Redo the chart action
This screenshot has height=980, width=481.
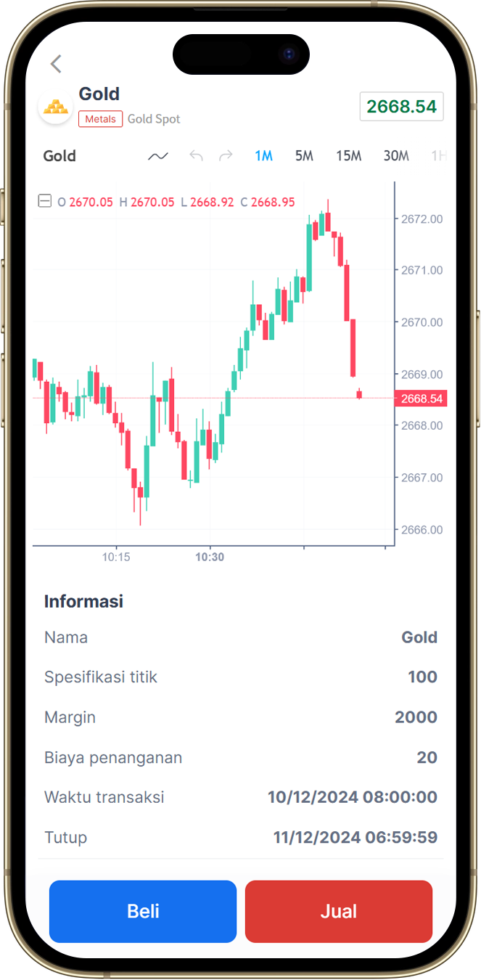(x=226, y=156)
